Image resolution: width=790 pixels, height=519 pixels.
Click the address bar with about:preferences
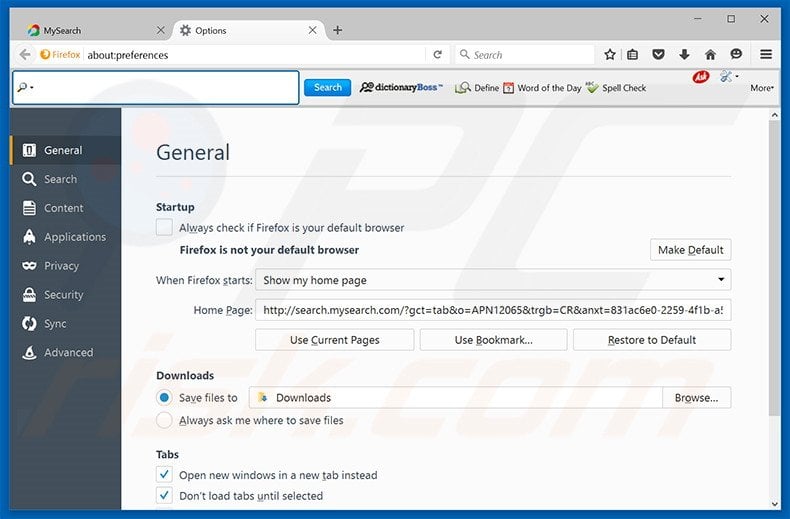pos(254,54)
